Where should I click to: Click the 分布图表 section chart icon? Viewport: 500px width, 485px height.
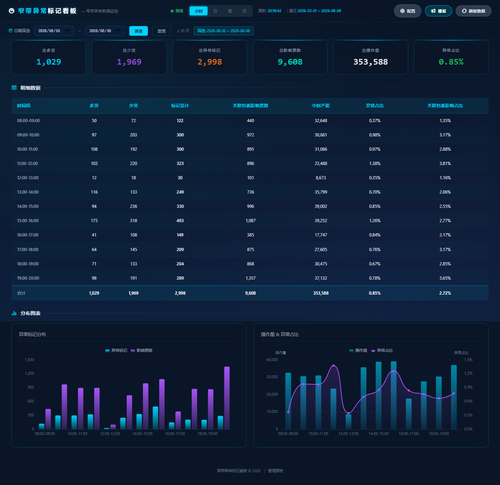(14, 313)
